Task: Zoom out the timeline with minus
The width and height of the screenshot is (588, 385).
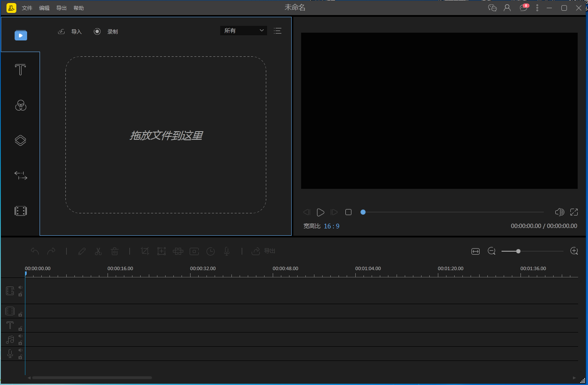Action: [x=492, y=251]
